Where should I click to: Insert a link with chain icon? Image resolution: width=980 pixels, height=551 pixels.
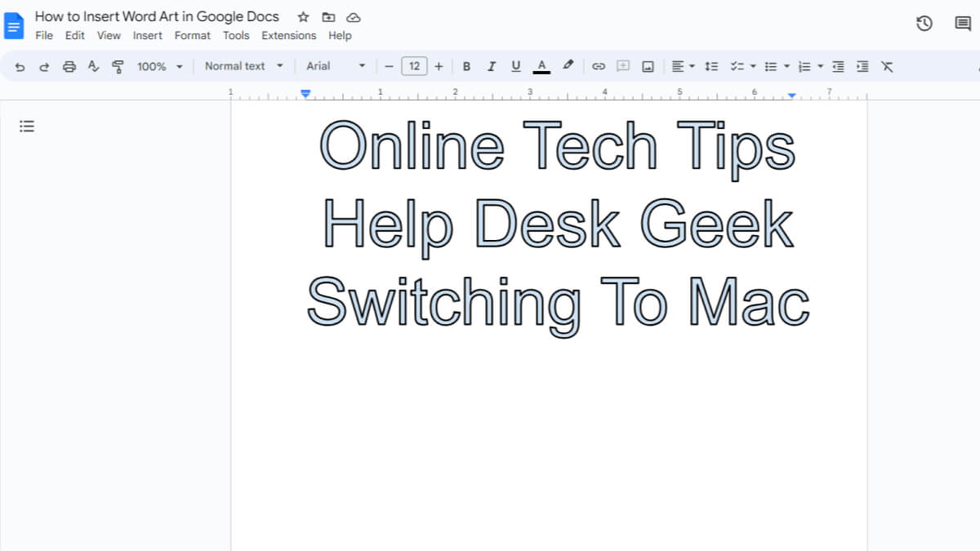coord(598,66)
